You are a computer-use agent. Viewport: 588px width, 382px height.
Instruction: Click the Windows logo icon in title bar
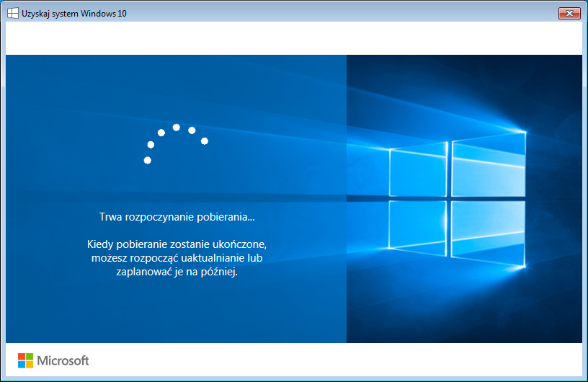(x=13, y=13)
